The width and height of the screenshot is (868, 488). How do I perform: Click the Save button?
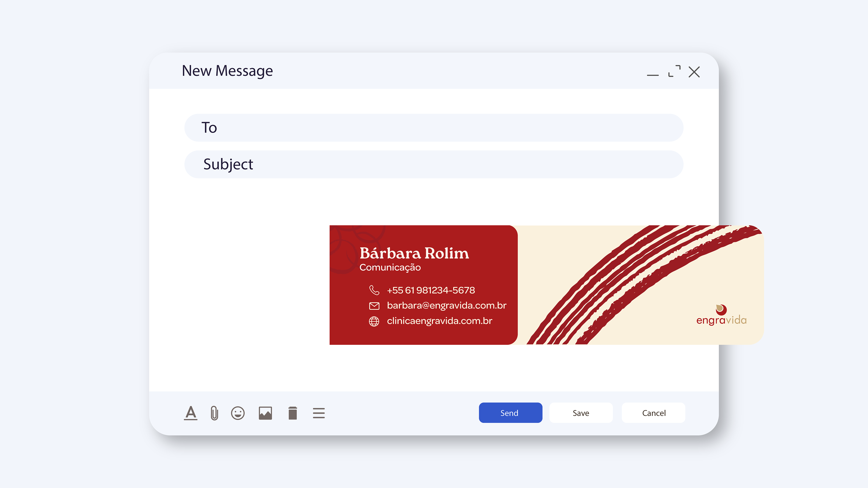click(x=581, y=413)
